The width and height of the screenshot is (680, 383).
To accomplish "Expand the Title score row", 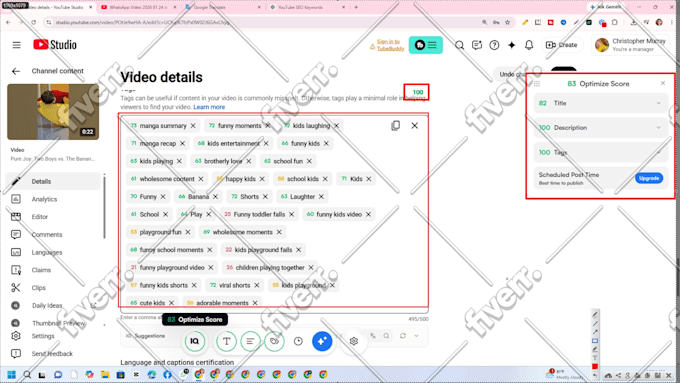I will click(x=601, y=103).
